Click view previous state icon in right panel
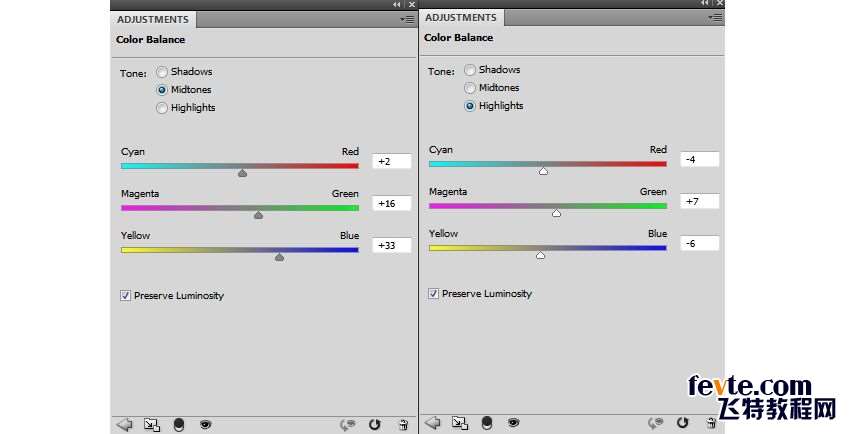The image size is (850, 434). [x=655, y=423]
